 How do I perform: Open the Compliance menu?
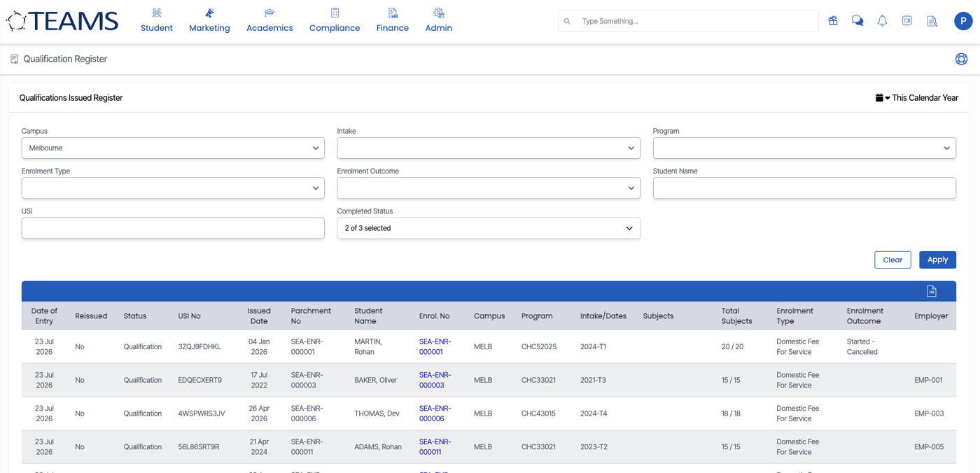click(x=335, y=20)
